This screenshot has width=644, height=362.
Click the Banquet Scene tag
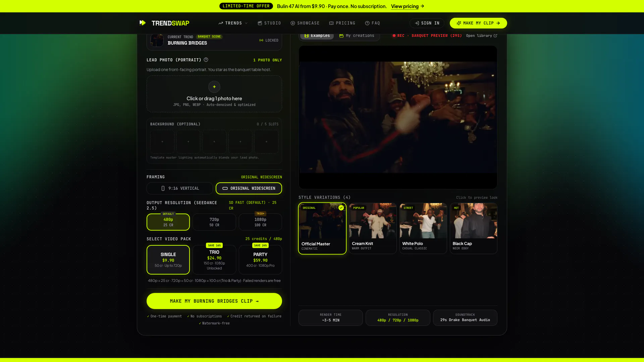(x=209, y=37)
